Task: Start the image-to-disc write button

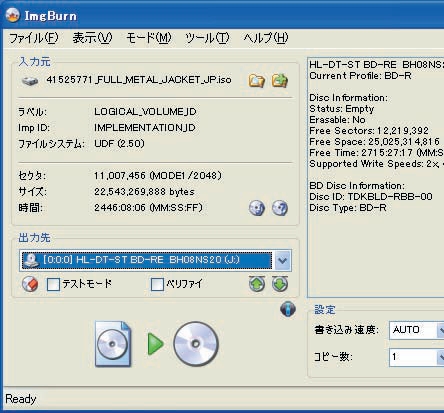Action: (x=157, y=344)
